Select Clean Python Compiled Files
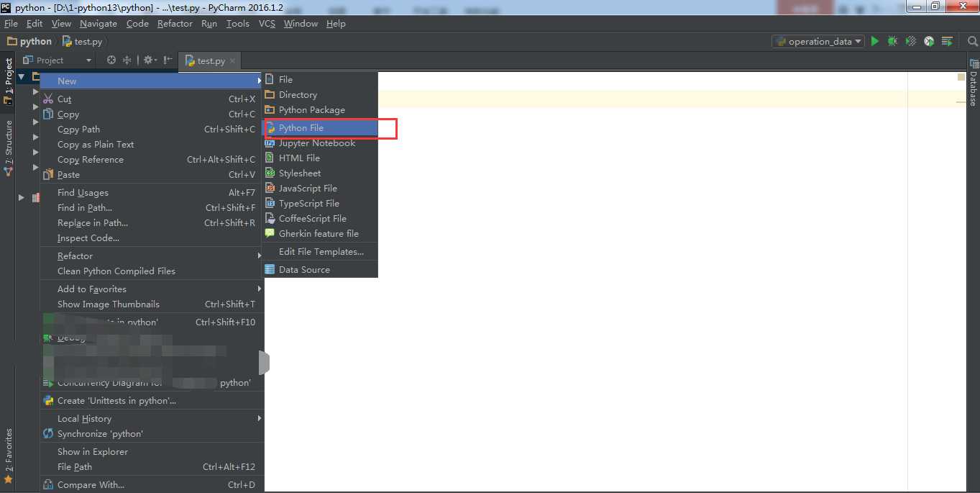The image size is (980, 493). [x=152, y=271]
